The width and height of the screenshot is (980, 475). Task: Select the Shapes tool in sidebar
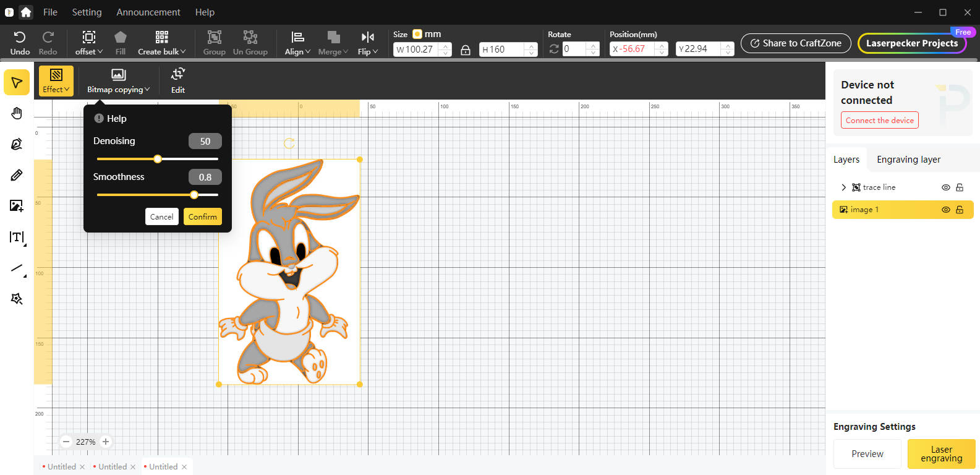[17, 299]
